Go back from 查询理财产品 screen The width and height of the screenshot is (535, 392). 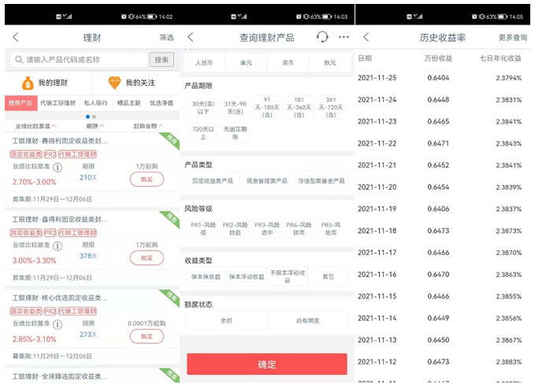click(x=191, y=37)
